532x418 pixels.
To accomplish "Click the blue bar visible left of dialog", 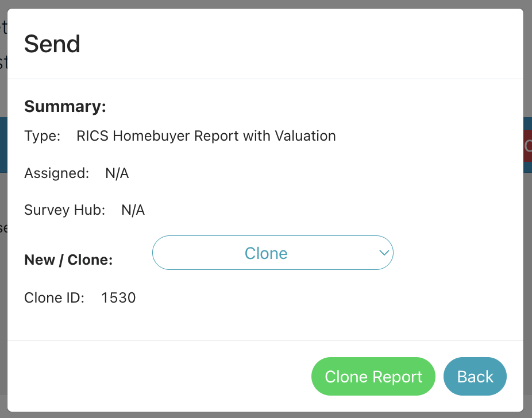I will [x=3, y=145].
